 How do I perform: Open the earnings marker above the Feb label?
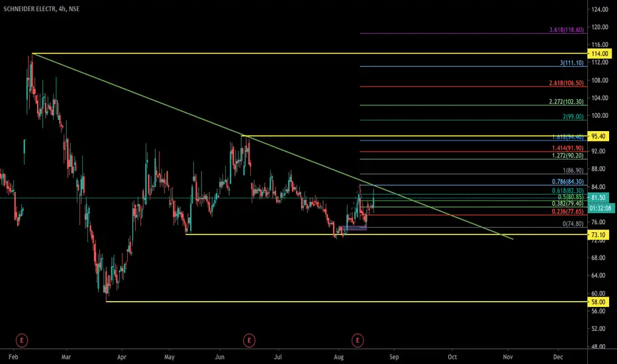click(22, 340)
